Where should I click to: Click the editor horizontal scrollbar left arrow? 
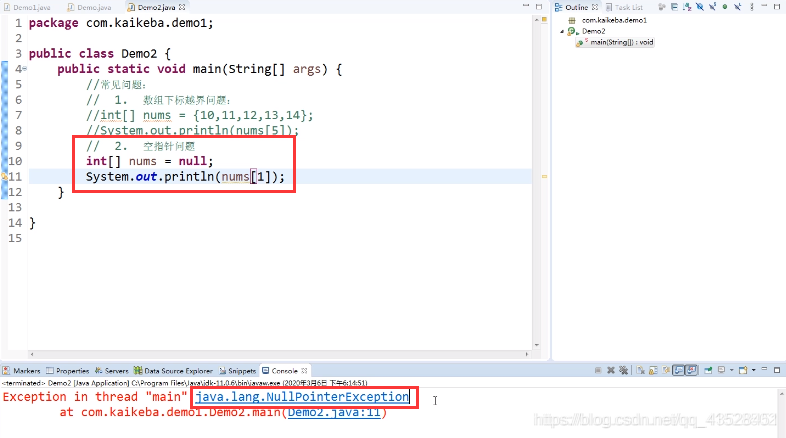[x=32, y=354]
